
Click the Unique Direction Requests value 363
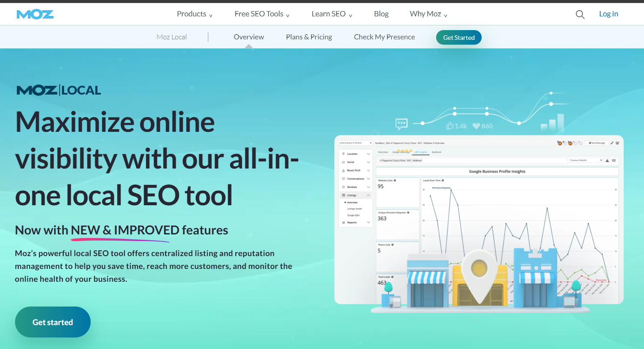(x=382, y=219)
